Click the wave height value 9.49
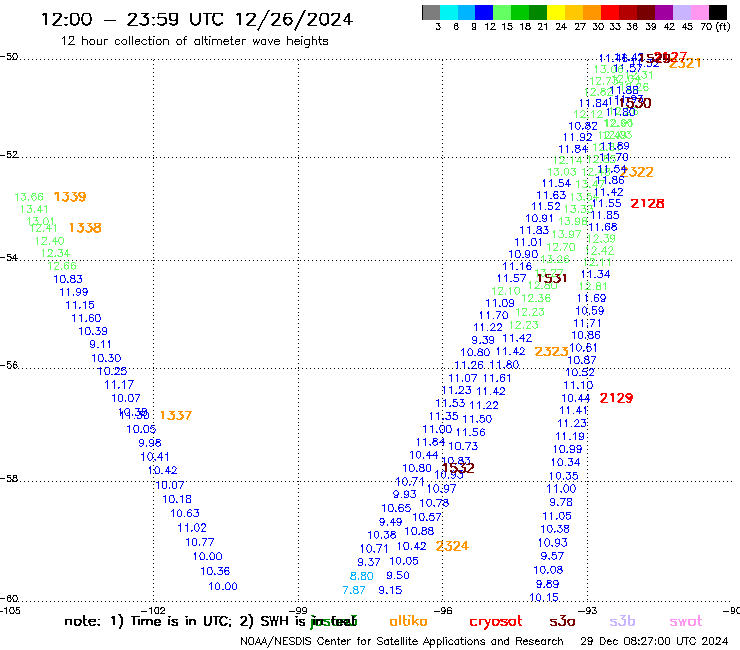740x650 pixels. point(391,522)
